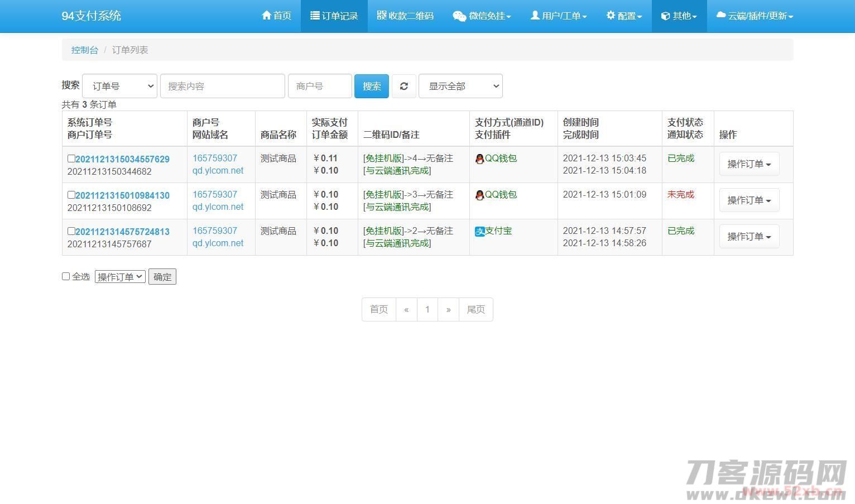The image size is (855, 504).
Task: Click the cloud icon for 云端/插件/更新
Action: pos(720,16)
